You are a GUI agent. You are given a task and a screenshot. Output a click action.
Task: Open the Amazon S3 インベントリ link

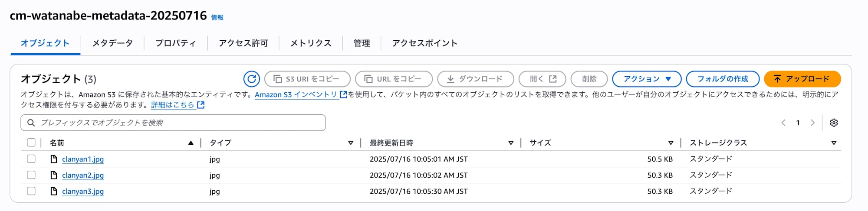tap(301, 94)
